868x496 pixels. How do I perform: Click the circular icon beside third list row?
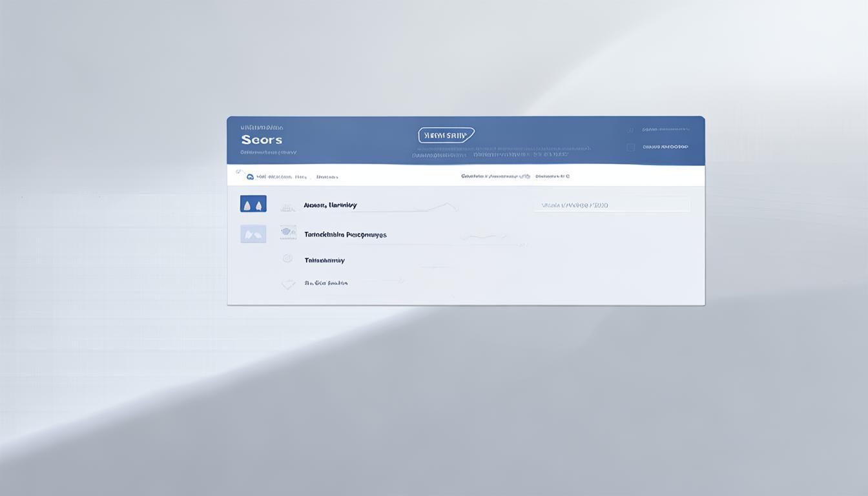[288, 259]
